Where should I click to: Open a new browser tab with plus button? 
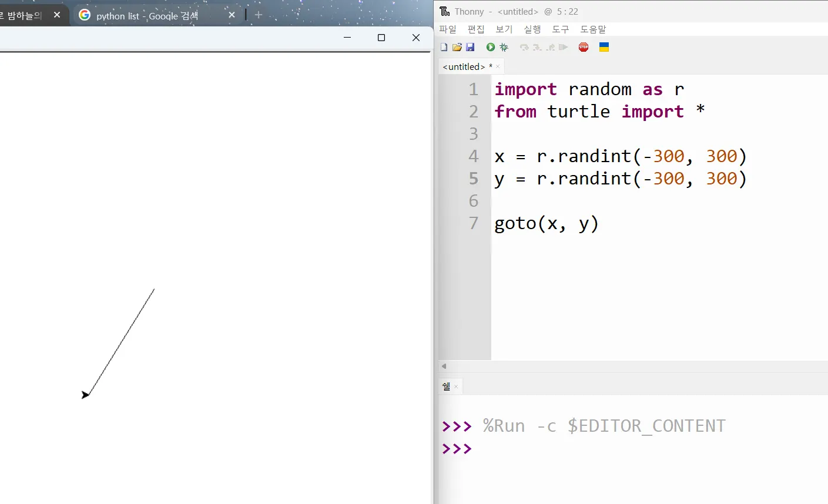click(x=259, y=15)
